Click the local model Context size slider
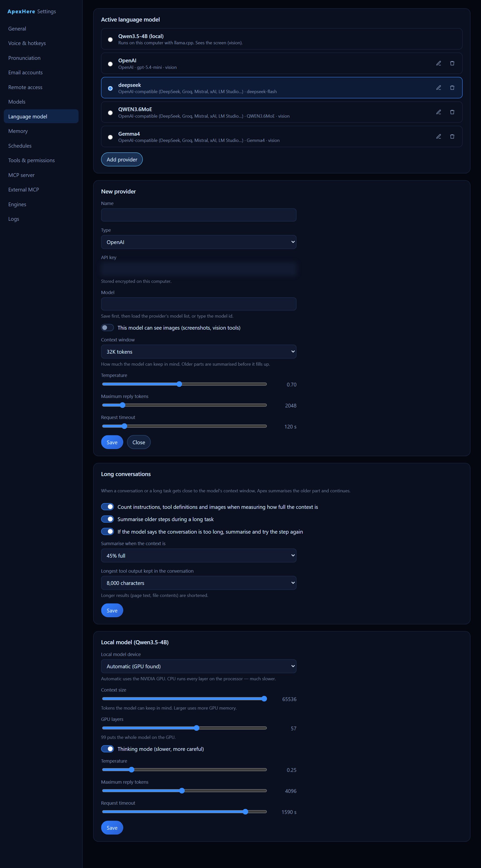 (184, 699)
